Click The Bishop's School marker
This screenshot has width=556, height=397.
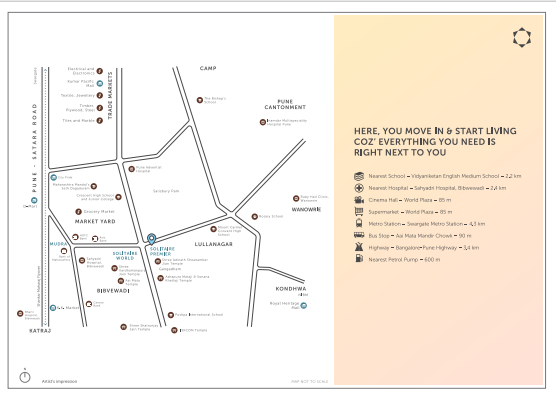[x=200, y=100]
